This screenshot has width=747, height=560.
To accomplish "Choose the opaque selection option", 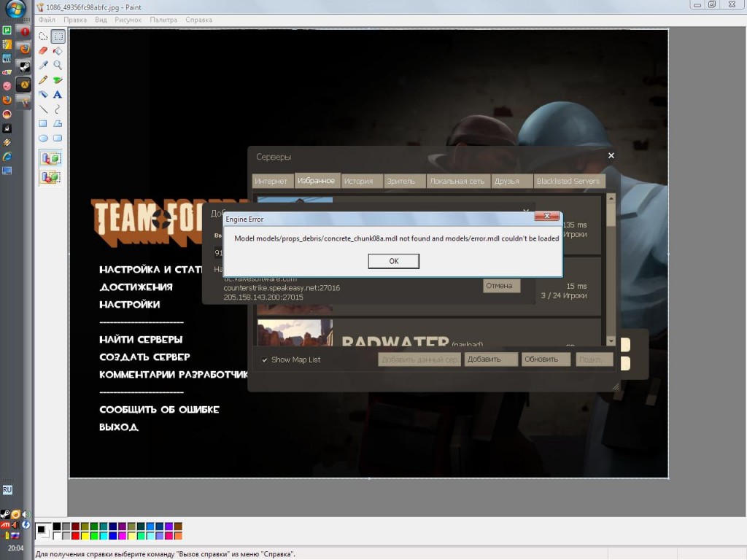I will point(50,158).
